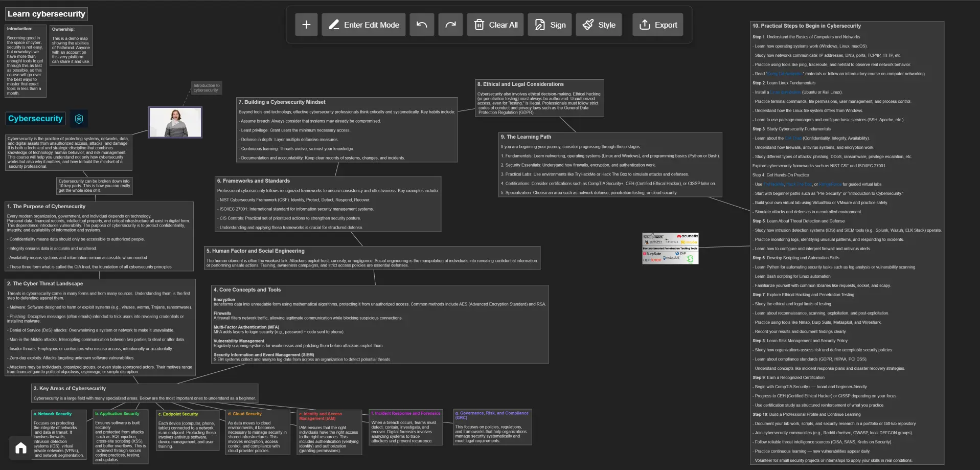Select the 'b. Application Security' node
Screen dimensions: 980x470
pos(121,436)
